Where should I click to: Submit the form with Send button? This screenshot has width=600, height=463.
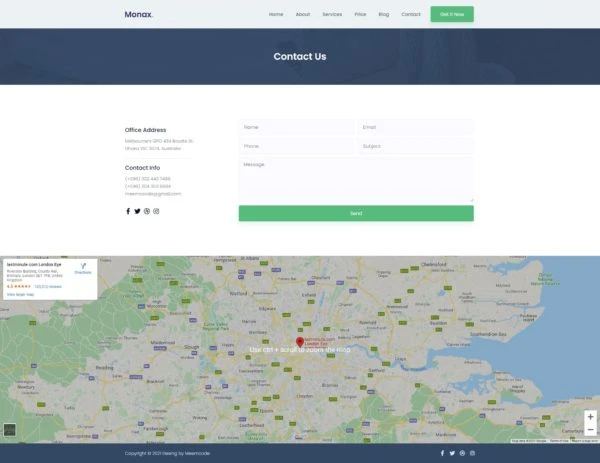tap(355, 213)
